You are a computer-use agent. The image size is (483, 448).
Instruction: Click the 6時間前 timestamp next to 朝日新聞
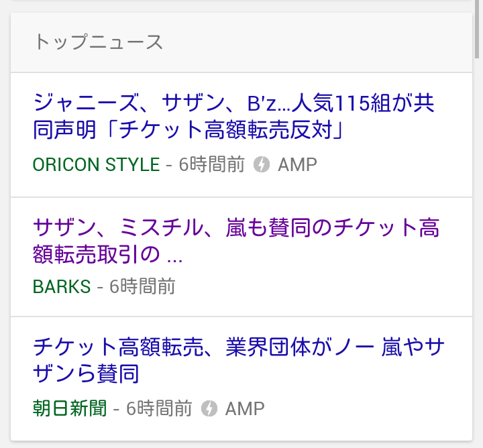click(159, 408)
